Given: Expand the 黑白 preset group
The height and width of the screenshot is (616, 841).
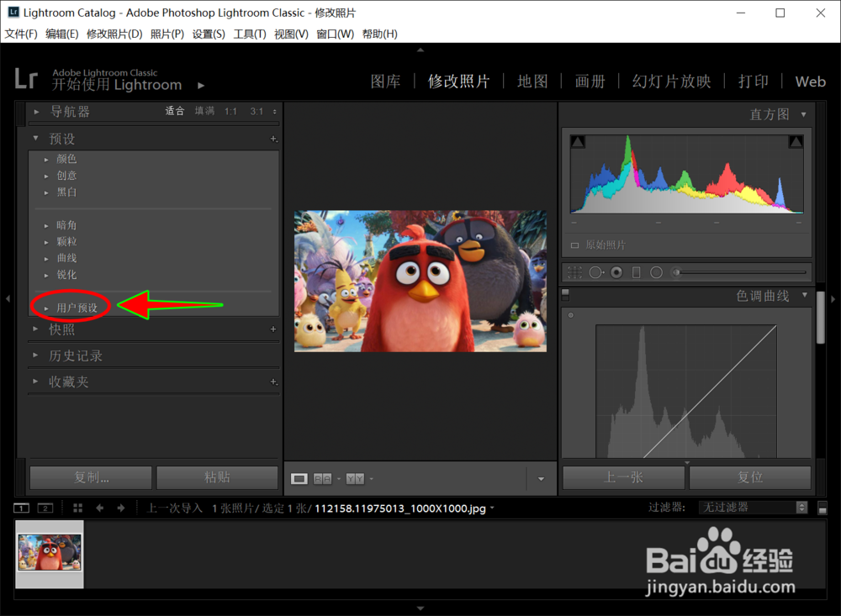Looking at the screenshot, I should (x=46, y=192).
